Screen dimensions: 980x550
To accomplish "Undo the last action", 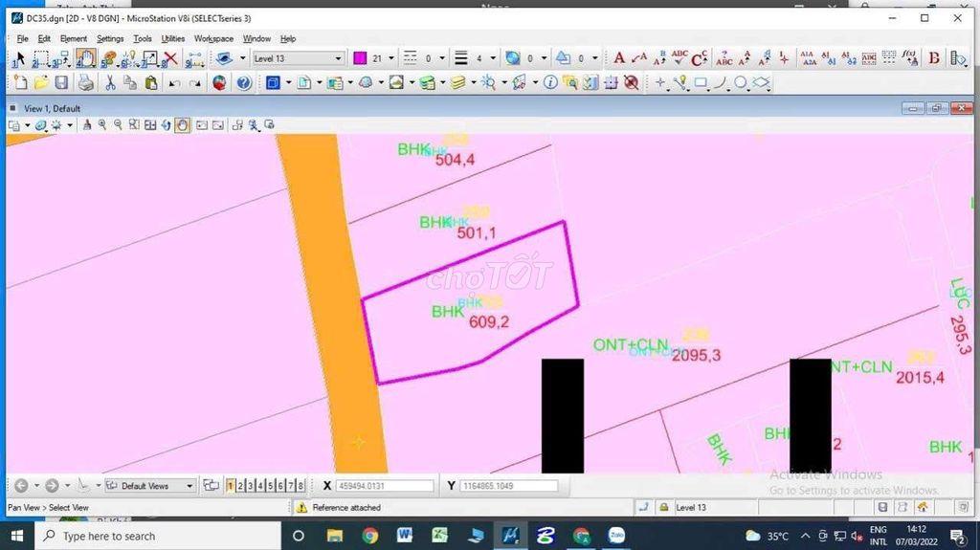I will pyautogui.click(x=175, y=83).
